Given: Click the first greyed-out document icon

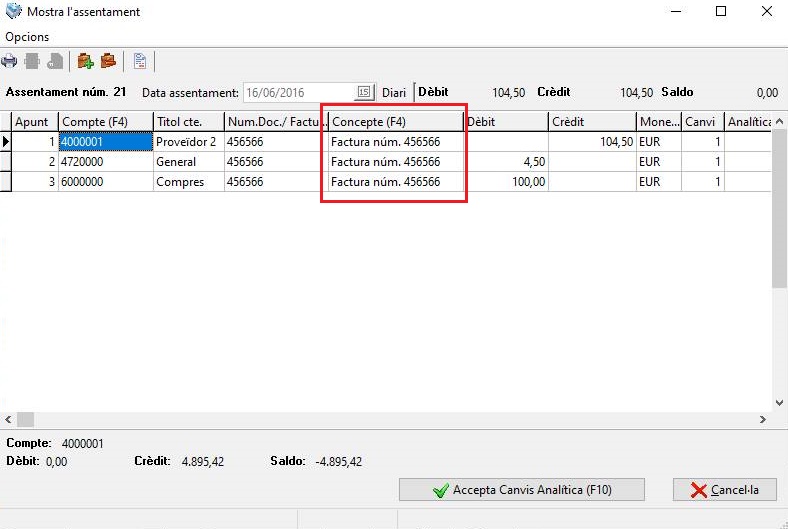Looking at the screenshot, I should tap(32, 61).
